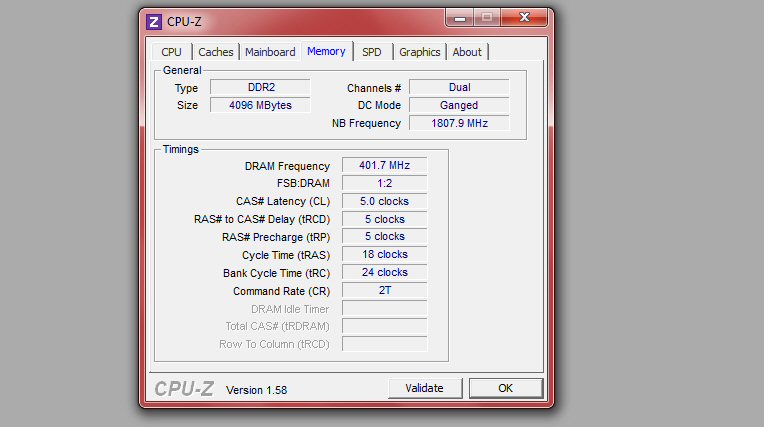Click the "CPU-Z" window title text
Image resolution: width=764 pixels, height=427 pixels.
(184, 22)
